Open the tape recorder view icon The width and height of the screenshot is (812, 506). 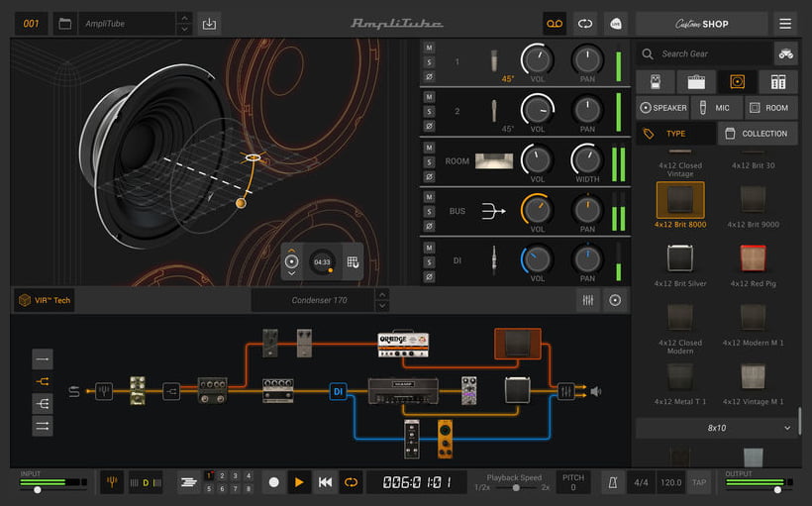pos(555,24)
